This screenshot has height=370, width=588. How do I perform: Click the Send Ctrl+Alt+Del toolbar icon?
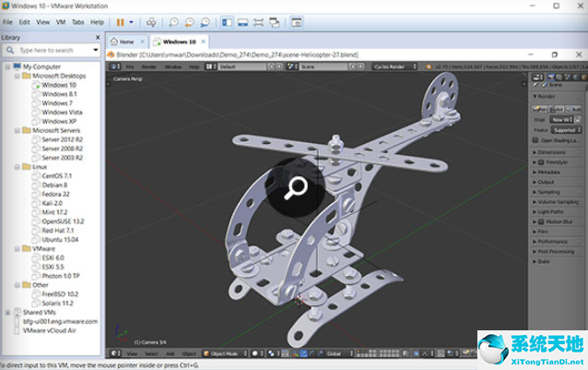pos(151,22)
